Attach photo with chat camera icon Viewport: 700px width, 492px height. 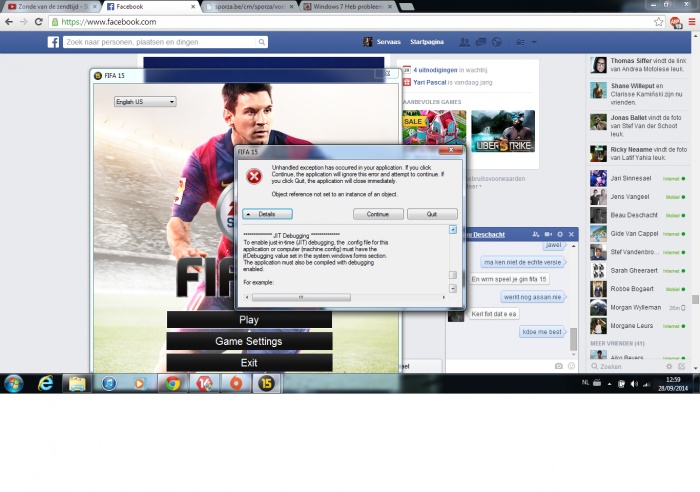(x=558, y=366)
